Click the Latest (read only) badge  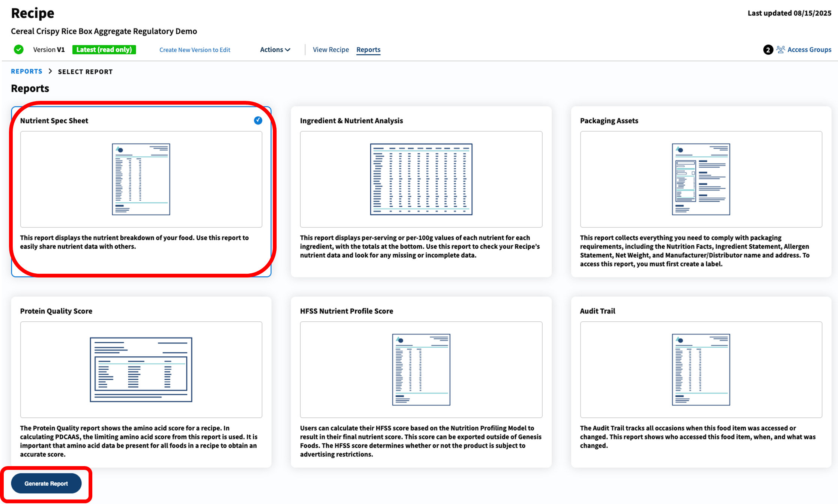[104, 49]
